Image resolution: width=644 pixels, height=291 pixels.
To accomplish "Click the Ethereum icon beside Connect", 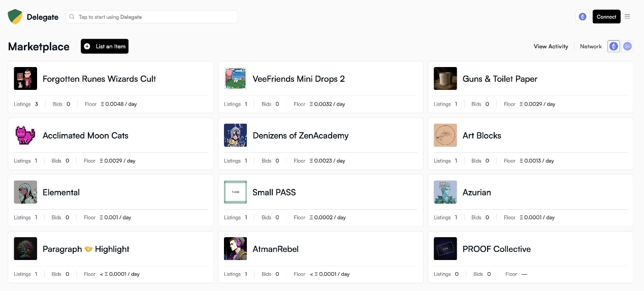I will tap(583, 17).
